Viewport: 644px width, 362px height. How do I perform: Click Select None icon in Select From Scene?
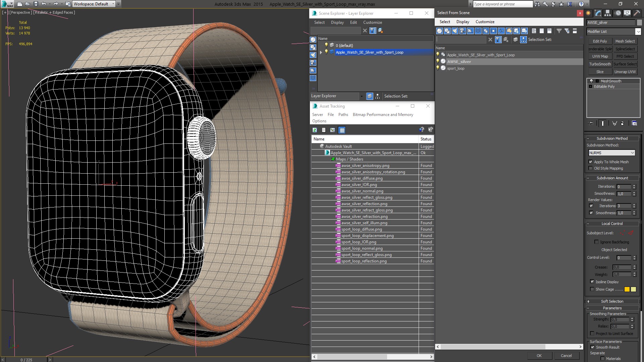tap(542, 31)
